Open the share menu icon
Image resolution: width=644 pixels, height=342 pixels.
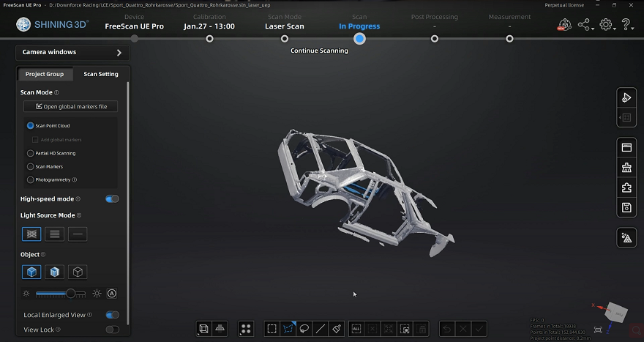pos(585,25)
